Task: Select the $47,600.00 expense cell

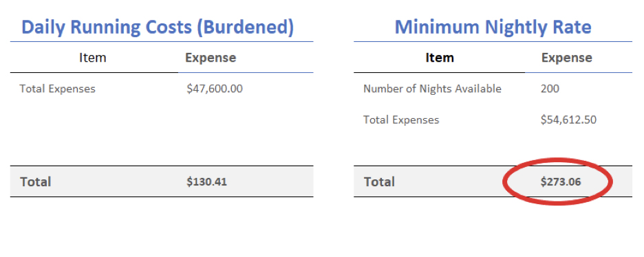Action: tap(215, 89)
